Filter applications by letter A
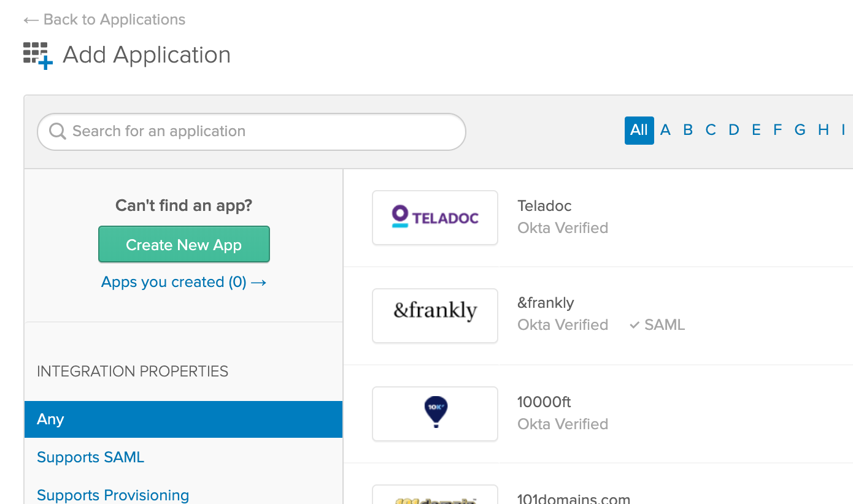853x504 pixels. pos(665,130)
